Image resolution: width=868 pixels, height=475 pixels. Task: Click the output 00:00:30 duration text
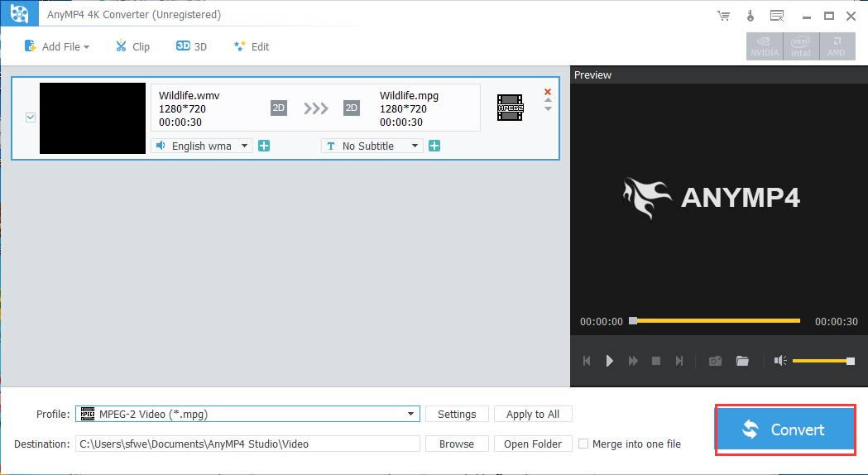[400, 122]
